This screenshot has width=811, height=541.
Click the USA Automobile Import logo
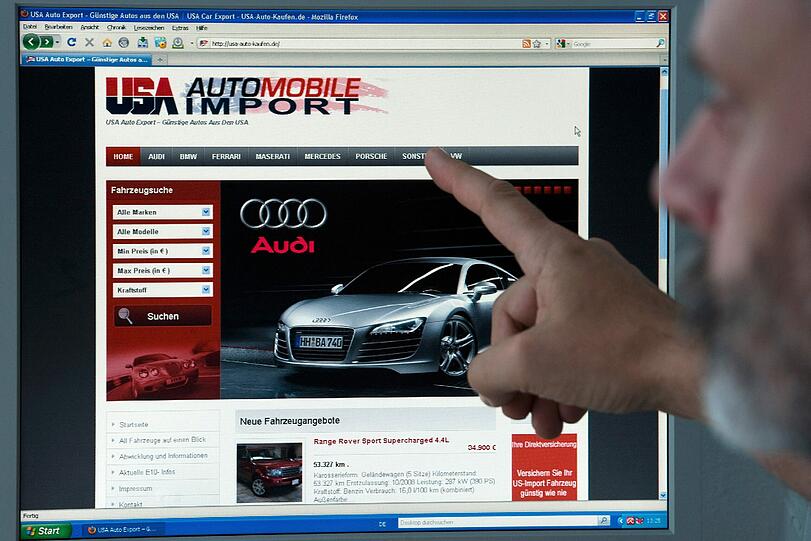(246, 97)
